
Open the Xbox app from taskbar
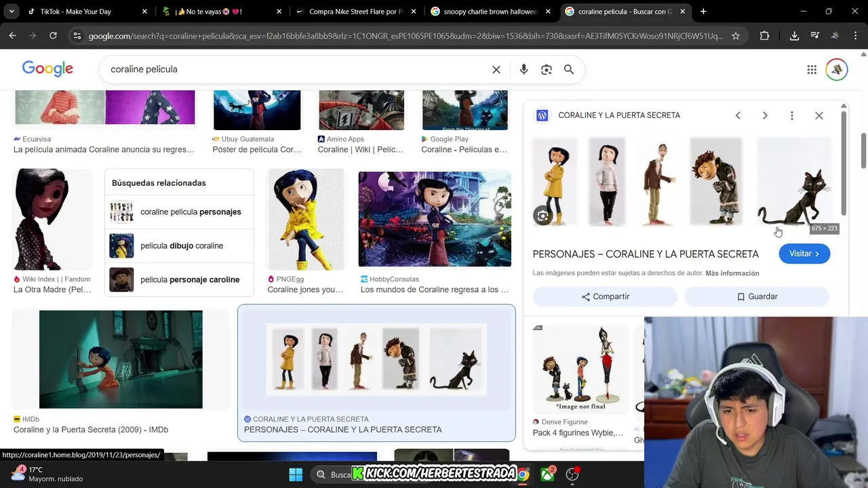click(547, 474)
